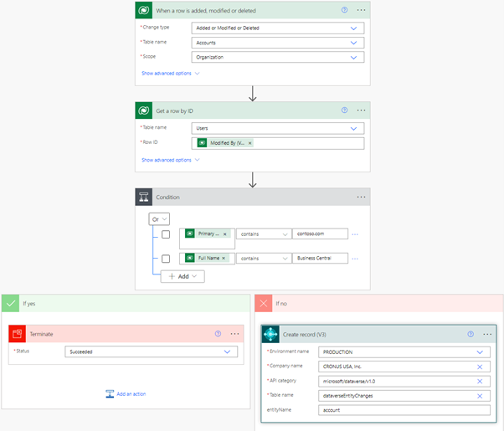
Task: Click the Add button in Condition
Action: tap(183, 276)
